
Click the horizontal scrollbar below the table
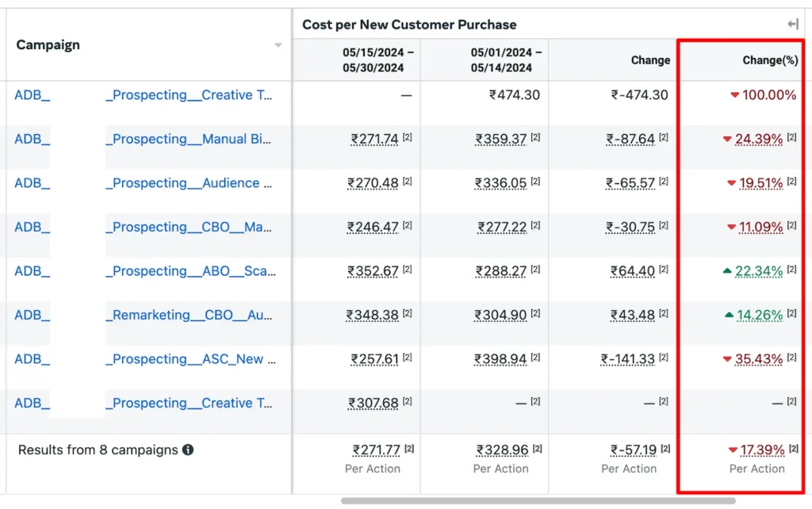pos(538,501)
